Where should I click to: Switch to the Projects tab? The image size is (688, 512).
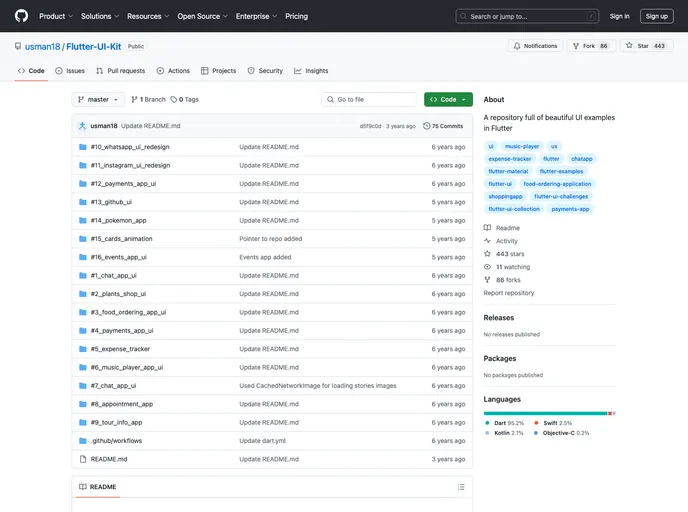click(219, 71)
